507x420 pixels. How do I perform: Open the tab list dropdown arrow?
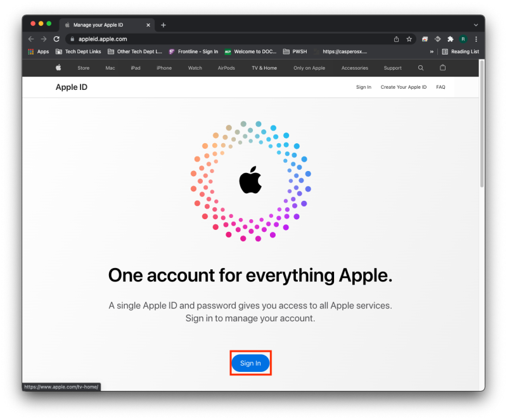[x=475, y=24]
